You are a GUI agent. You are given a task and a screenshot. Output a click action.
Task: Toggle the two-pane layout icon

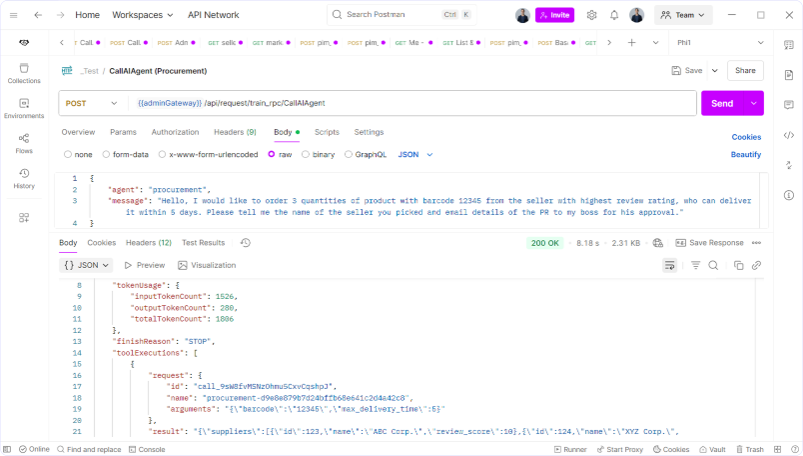(777, 449)
